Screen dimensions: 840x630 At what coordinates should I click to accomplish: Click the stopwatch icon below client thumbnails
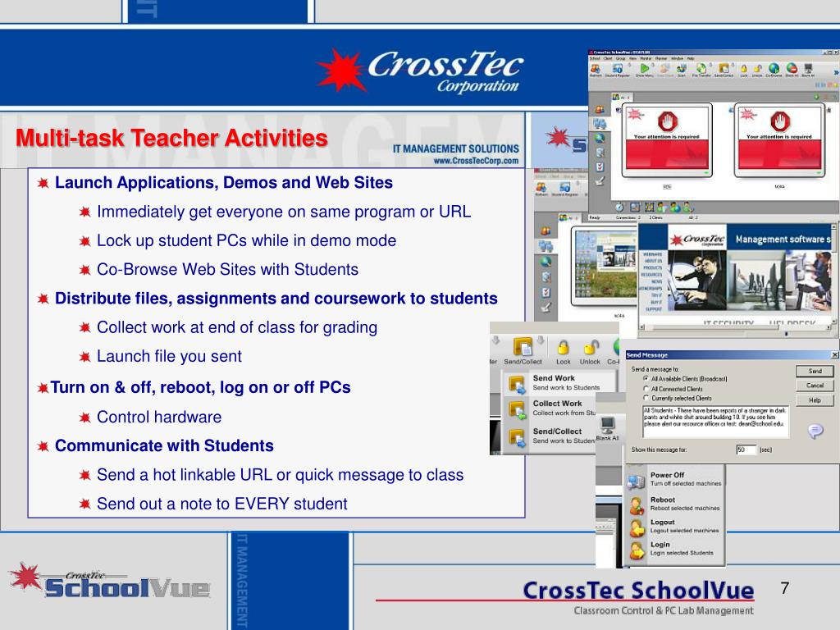pos(619,207)
